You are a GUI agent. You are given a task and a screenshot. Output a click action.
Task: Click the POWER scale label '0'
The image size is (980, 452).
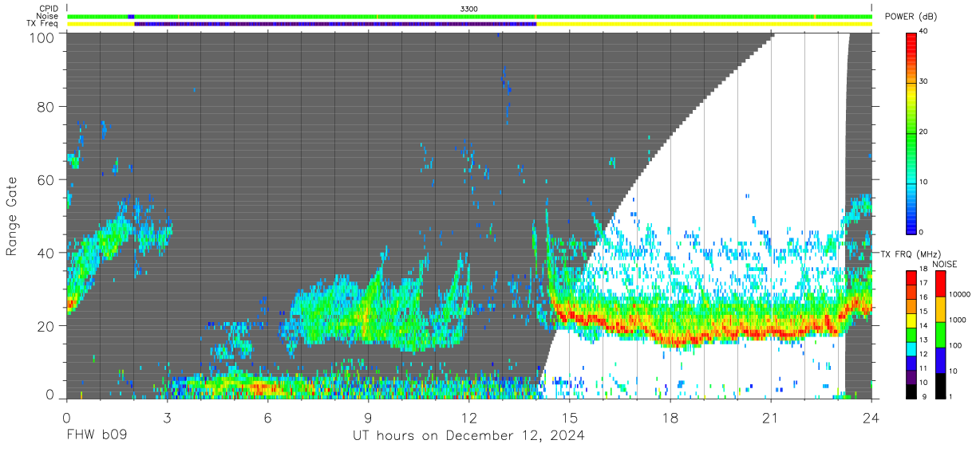click(922, 232)
